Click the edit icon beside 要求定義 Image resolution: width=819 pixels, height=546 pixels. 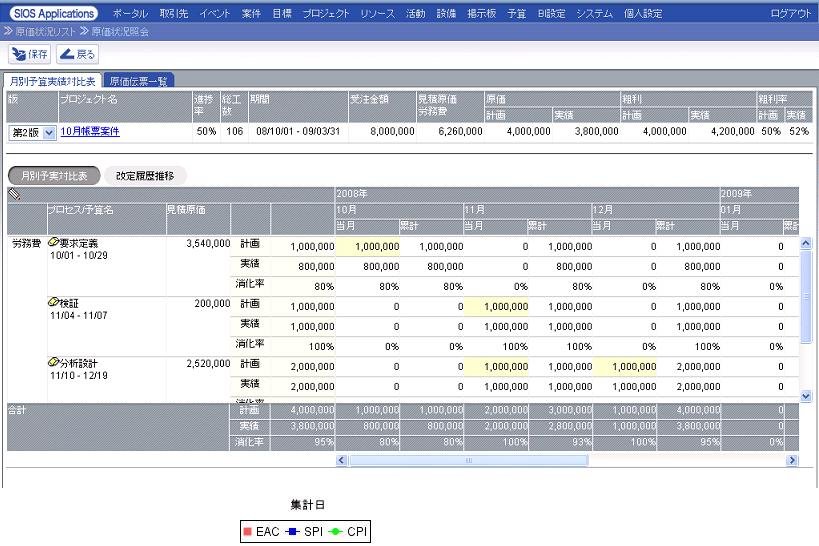tap(53, 242)
